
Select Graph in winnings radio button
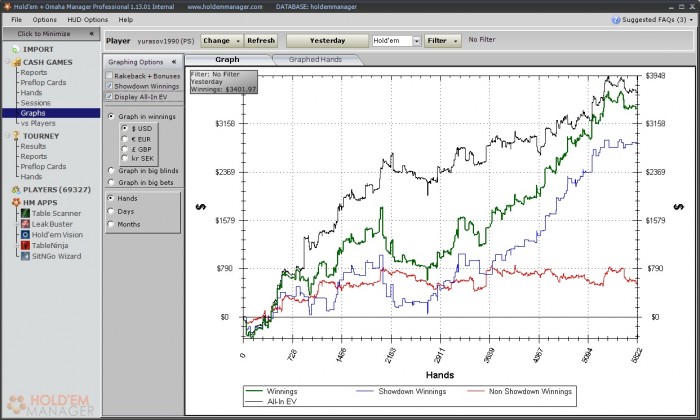pos(111,116)
